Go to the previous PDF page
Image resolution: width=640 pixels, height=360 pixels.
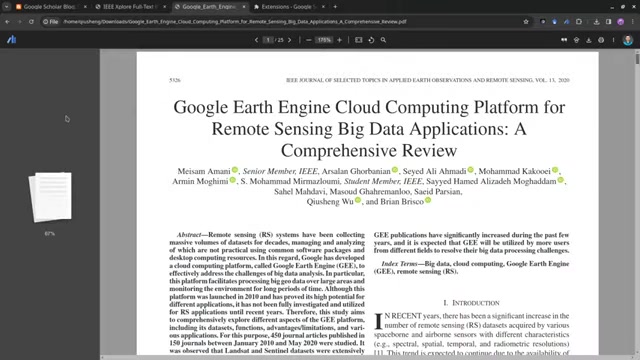[x=256, y=40]
